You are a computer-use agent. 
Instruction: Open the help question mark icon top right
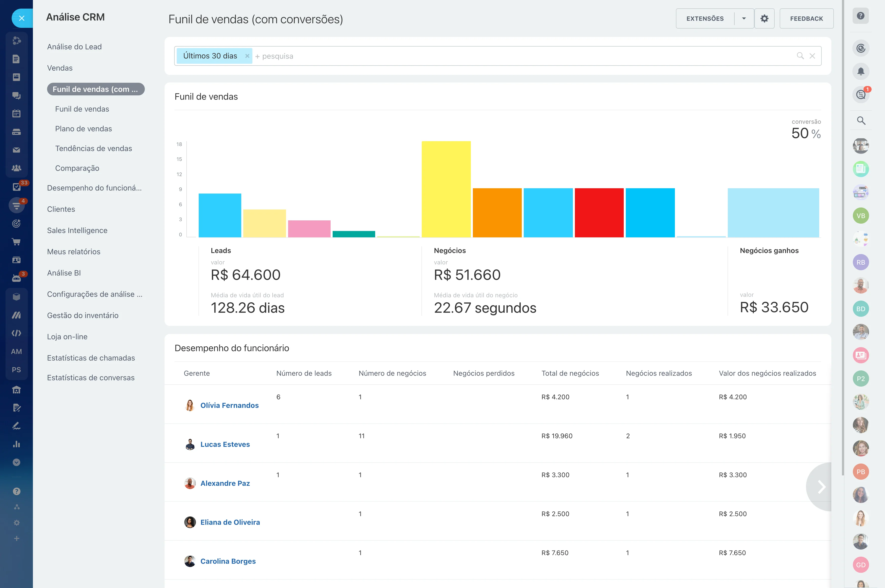coord(861,16)
